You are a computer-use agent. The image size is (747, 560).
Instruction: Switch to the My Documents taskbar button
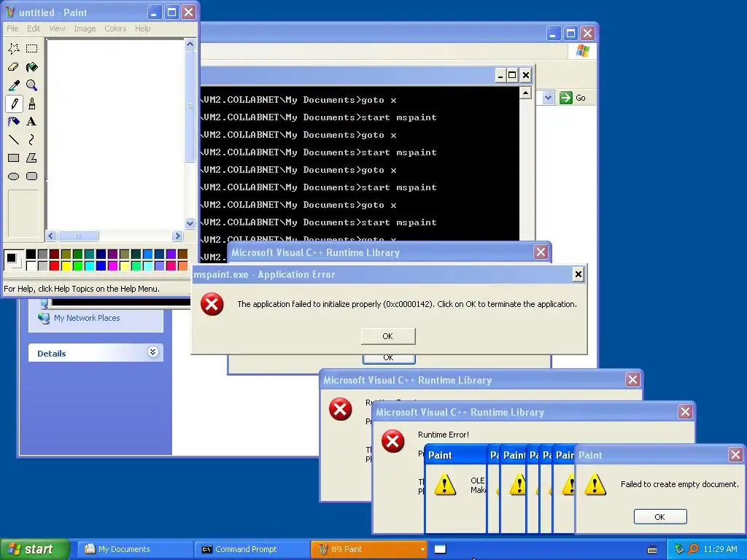click(x=135, y=549)
